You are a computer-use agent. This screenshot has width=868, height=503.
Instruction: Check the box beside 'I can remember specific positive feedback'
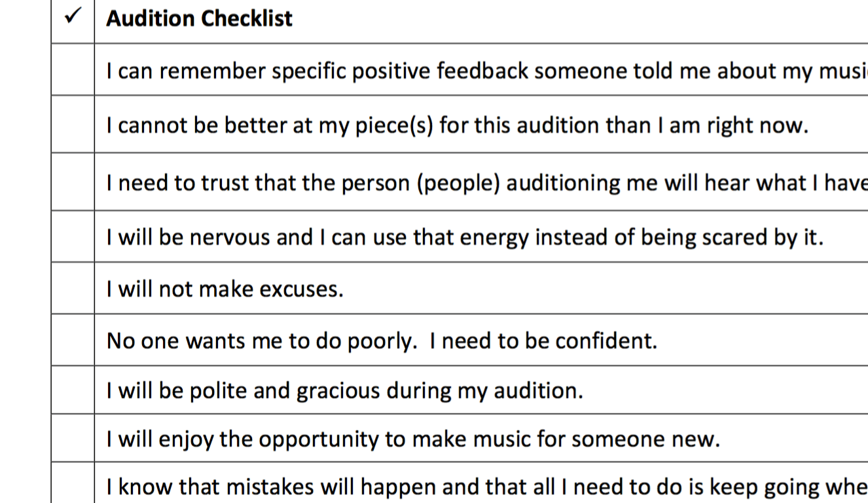pyautogui.click(x=73, y=70)
